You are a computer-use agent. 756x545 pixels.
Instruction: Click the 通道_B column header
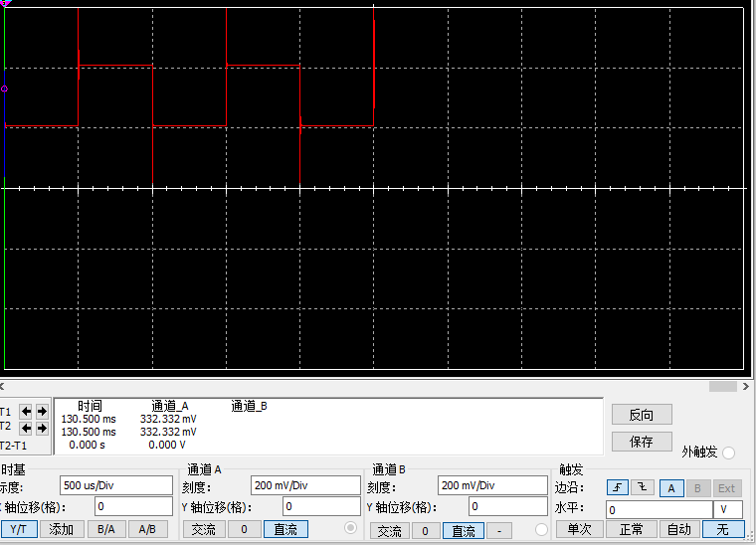click(249, 406)
